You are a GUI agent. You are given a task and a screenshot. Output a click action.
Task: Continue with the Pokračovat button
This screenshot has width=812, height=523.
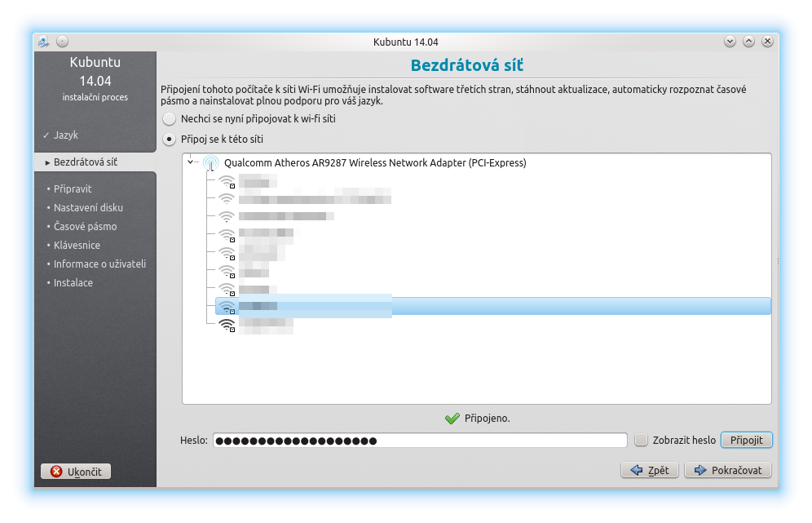pos(727,470)
